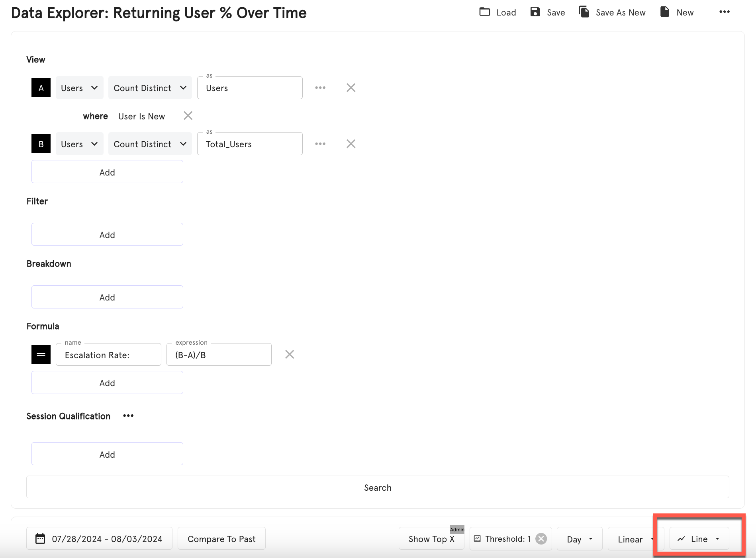The height and width of the screenshot is (558, 756).
Task: Open the top-right more options ellipsis
Action: (x=725, y=12)
